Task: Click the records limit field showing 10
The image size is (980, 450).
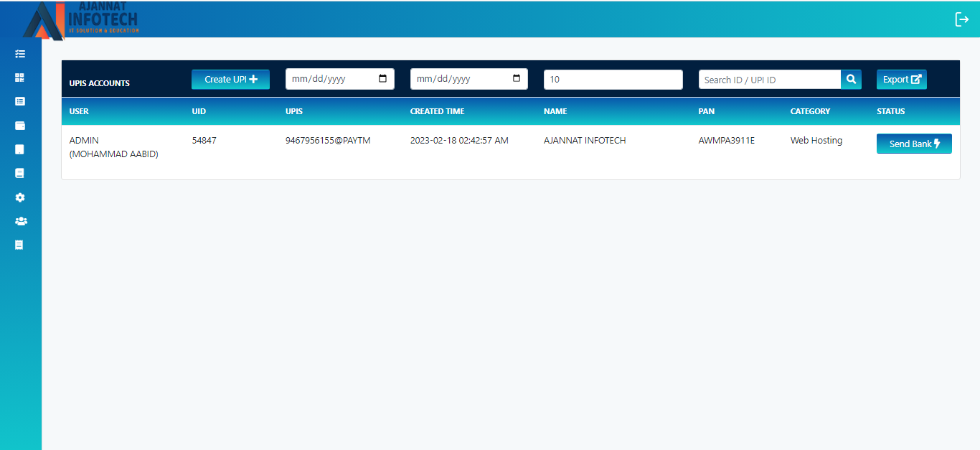Action: click(x=613, y=79)
